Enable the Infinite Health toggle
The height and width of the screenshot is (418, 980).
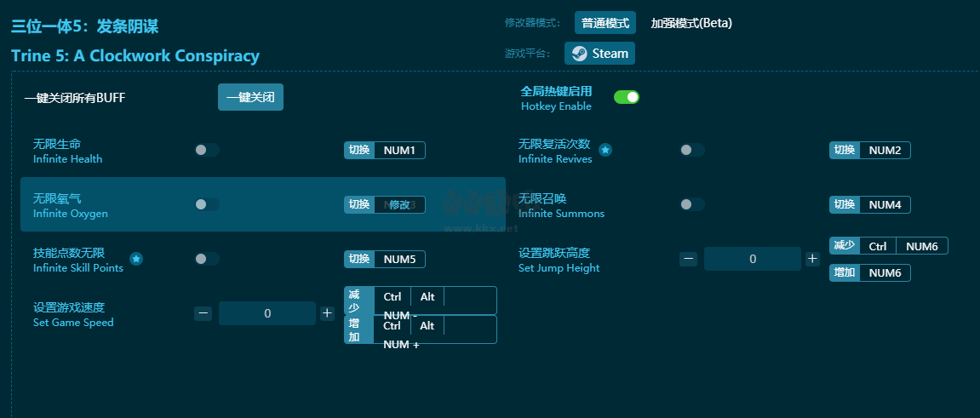click(x=206, y=150)
